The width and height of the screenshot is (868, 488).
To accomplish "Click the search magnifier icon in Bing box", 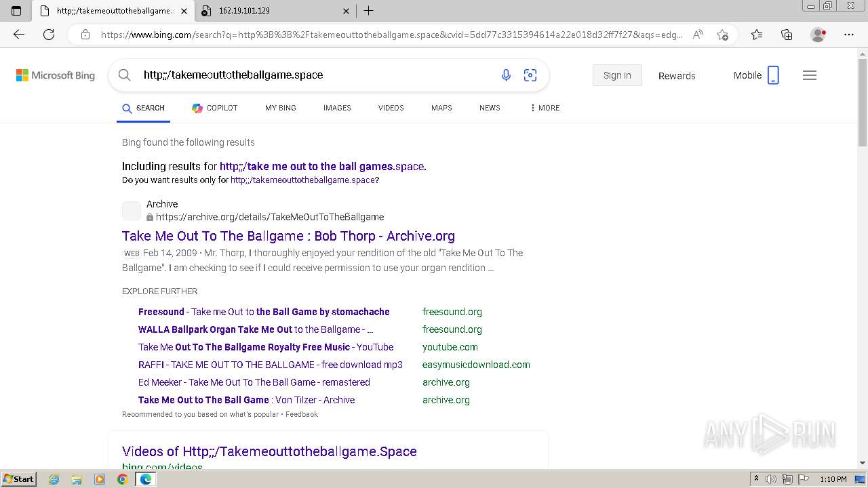I will click(x=125, y=75).
